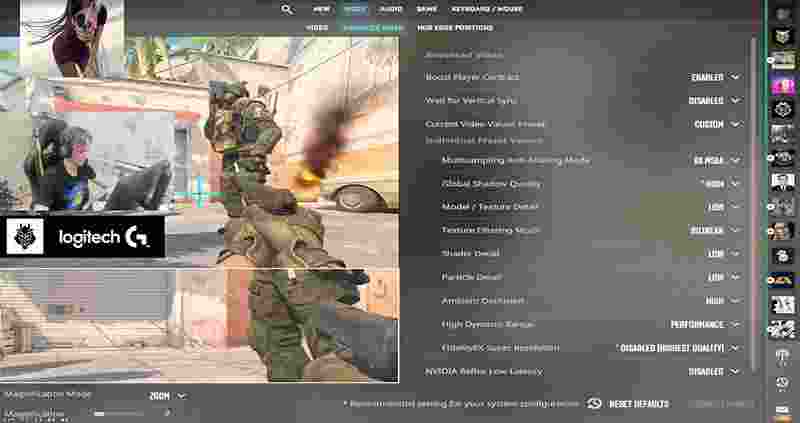
Task: Click the Logitech G sponsor banner
Action: click(x=83, y=237)
